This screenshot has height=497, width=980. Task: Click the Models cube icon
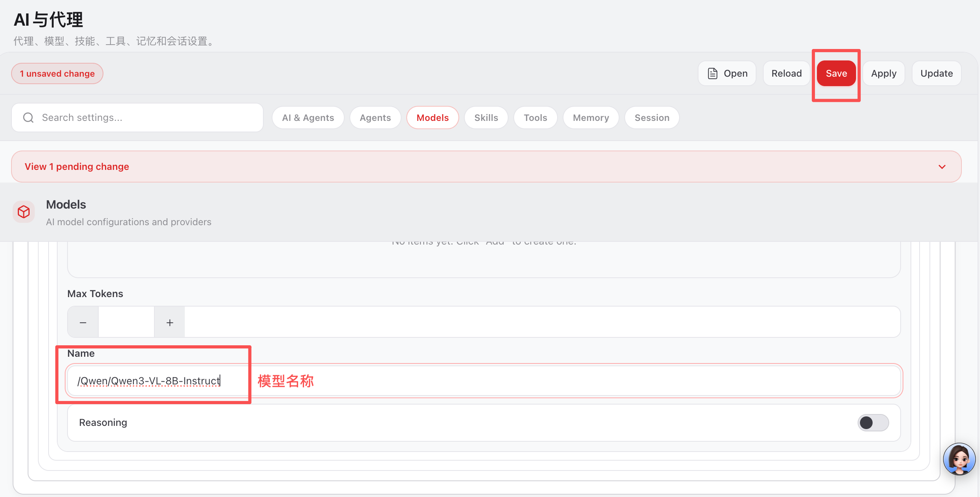[24, 212]
